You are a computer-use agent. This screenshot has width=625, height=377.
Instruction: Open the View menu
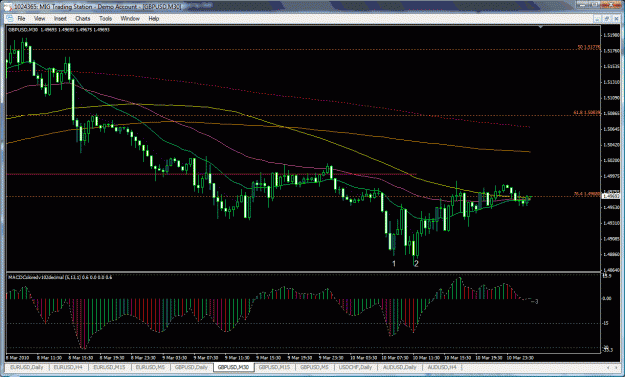click(x=39, y=18)
